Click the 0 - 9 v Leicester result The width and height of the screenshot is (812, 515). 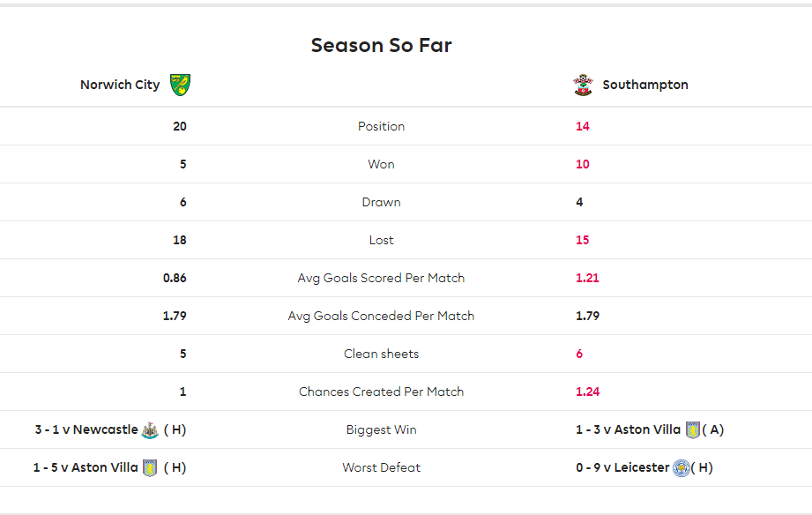pos(622,467)
